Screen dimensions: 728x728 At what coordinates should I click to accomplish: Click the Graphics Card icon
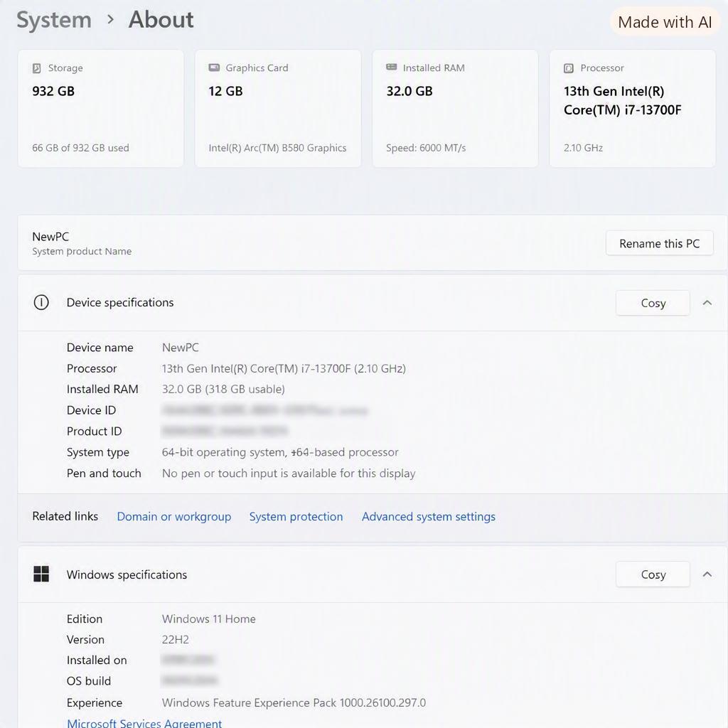pyautogui.click(x=214, y=68)
